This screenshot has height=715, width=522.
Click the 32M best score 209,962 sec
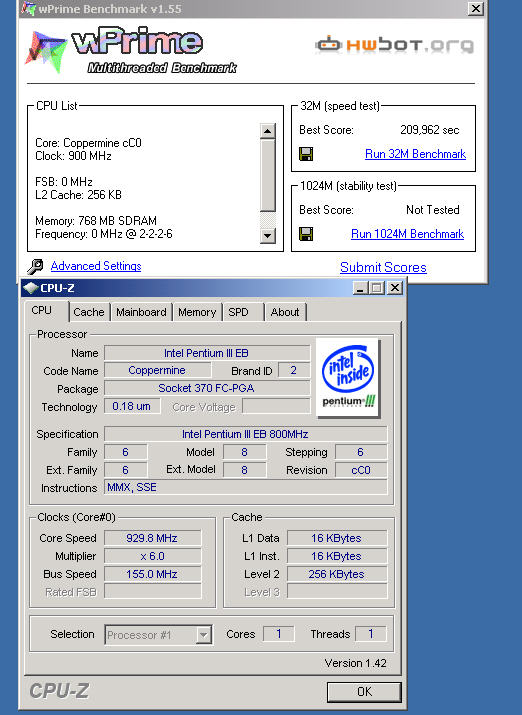pyautogui.click(x=429, y=130)
